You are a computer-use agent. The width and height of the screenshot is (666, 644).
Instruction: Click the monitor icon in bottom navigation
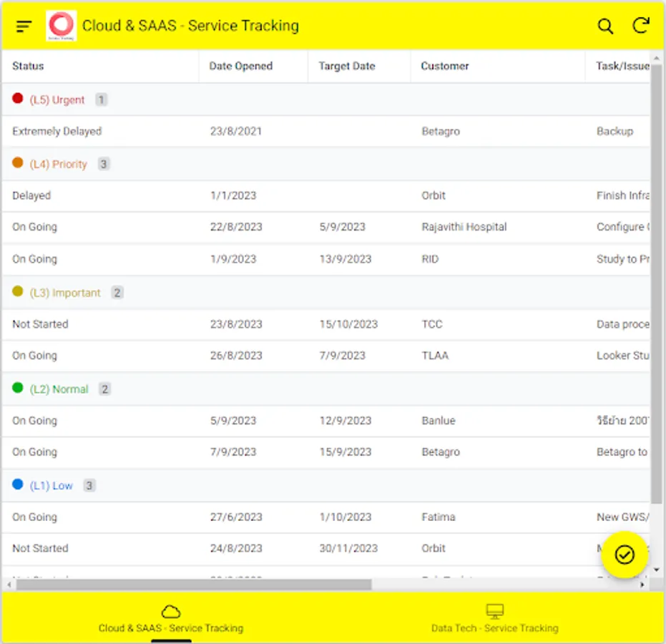495,612
